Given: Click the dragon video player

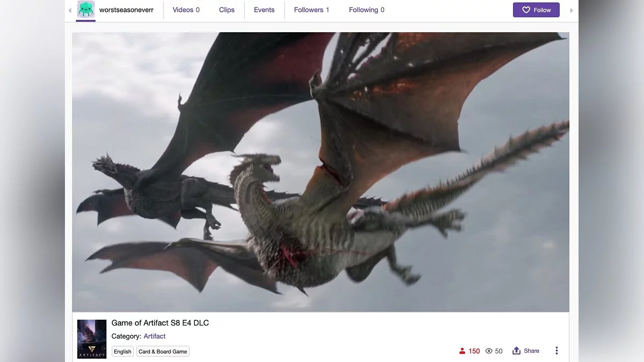Looking at the screenshot, I should [320, 172].
